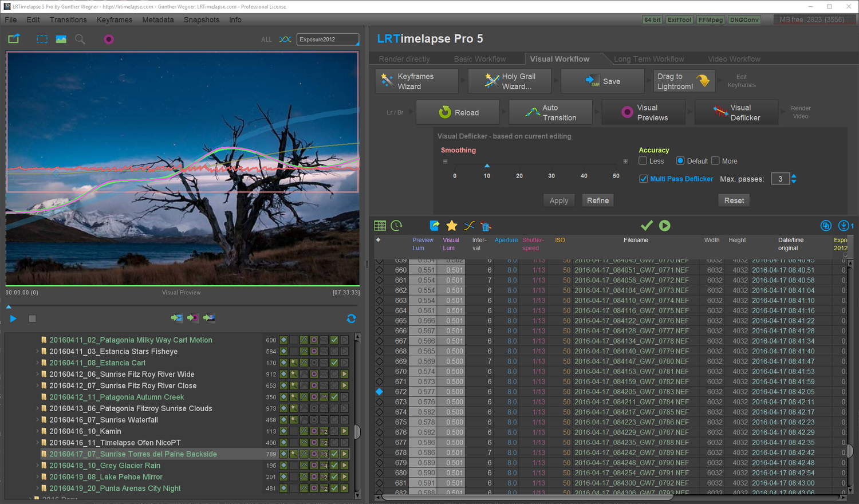Click the Keyframes Wizard button
The width and height of the screenshot is (859, 504).
[417, 81]
